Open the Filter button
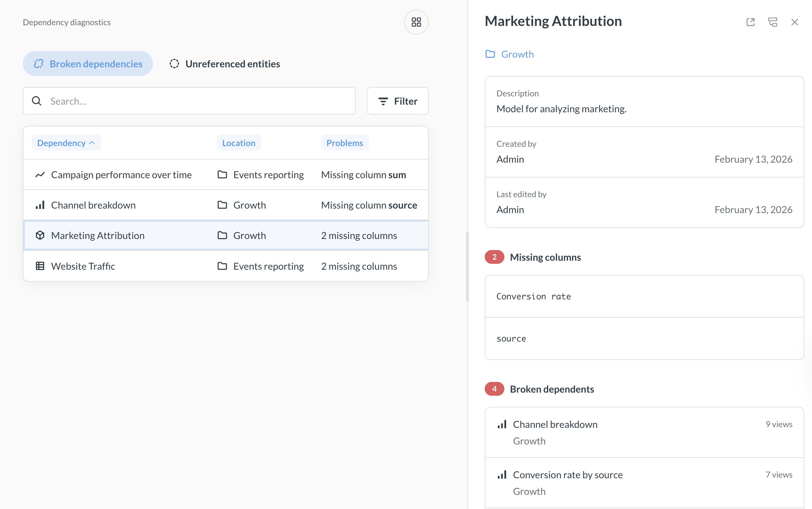Screen dimensions: 812x509 (x=397, y=101)
